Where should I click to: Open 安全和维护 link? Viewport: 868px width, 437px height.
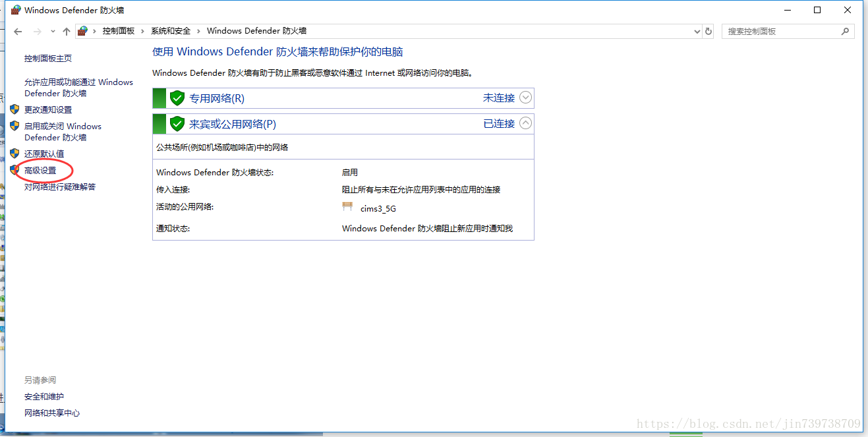44,397
